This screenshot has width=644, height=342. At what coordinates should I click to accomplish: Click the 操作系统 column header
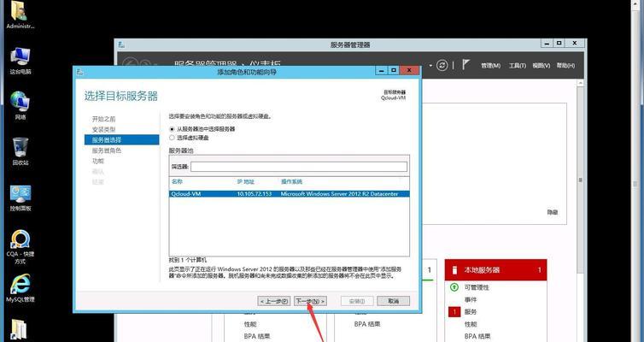pyautogui.click(x=291, y=181)
